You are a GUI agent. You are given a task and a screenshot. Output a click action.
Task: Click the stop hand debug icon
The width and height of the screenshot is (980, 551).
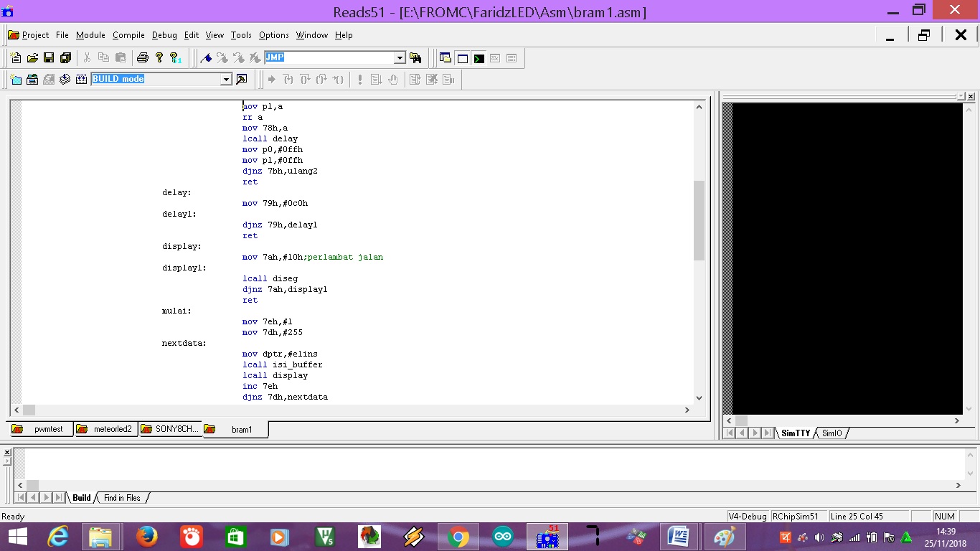click(x=393, y=79)
